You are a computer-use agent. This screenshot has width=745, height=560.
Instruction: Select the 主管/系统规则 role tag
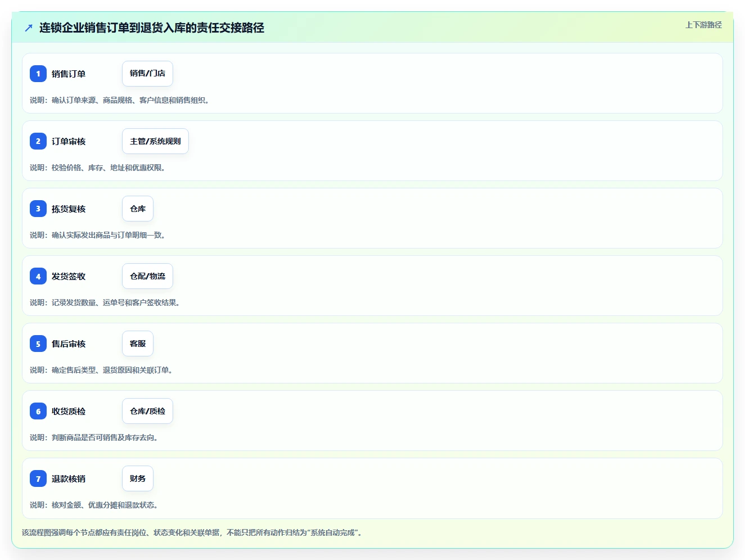pyautogui.click(x=155, y=141)
